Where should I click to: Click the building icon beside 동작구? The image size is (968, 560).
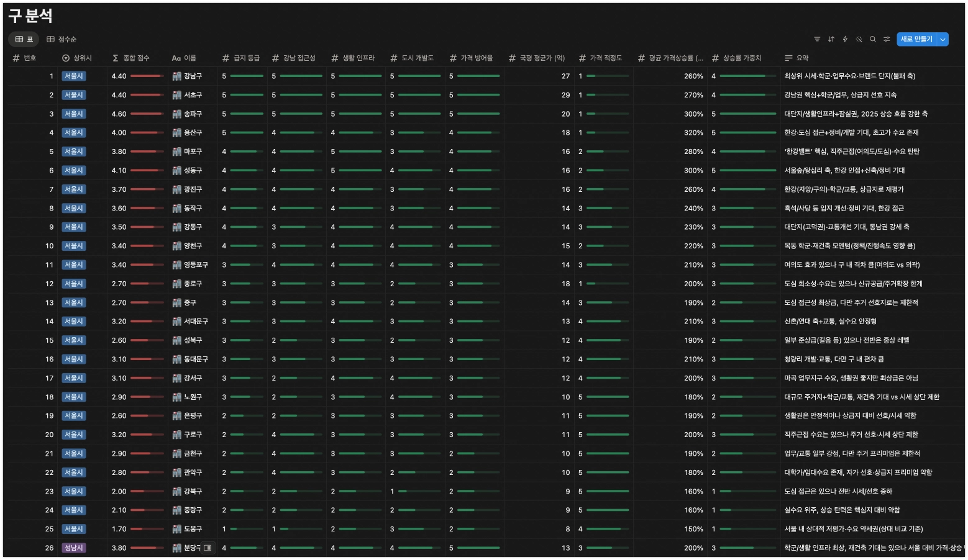pos(176,209)
